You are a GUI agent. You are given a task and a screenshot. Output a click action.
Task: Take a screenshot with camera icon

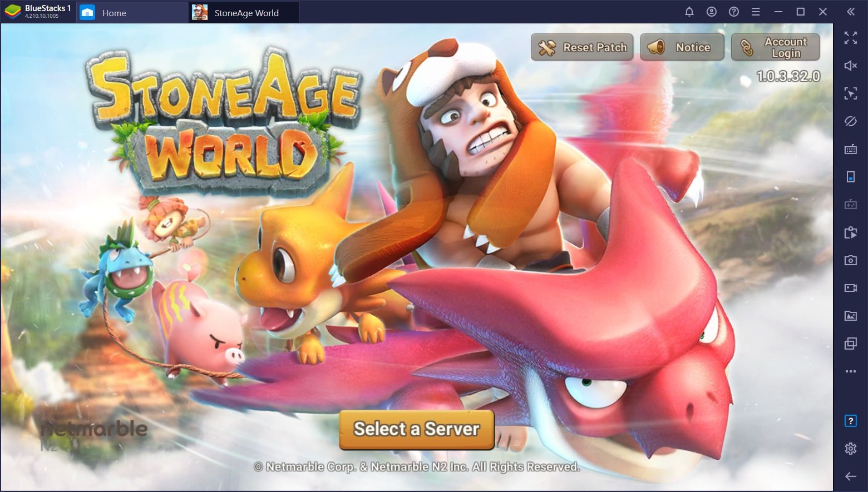point(850,260)
